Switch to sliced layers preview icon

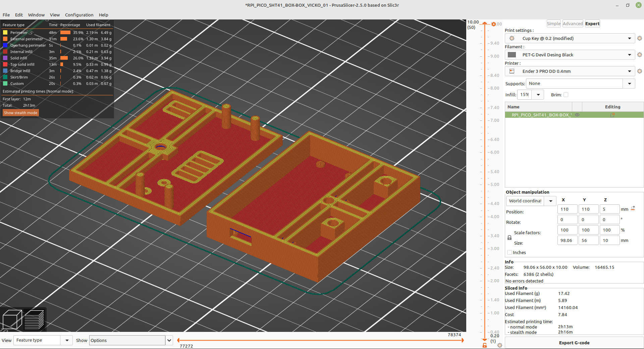[34, 319]
